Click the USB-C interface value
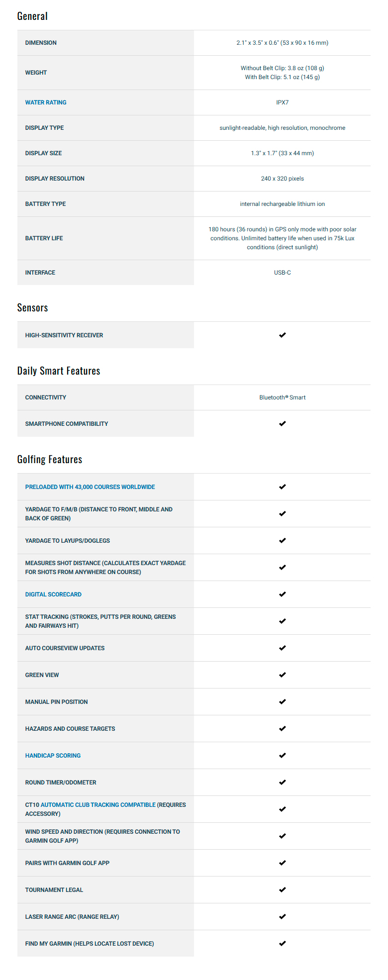Screen dimensions: 388x980 pos(282,273)
